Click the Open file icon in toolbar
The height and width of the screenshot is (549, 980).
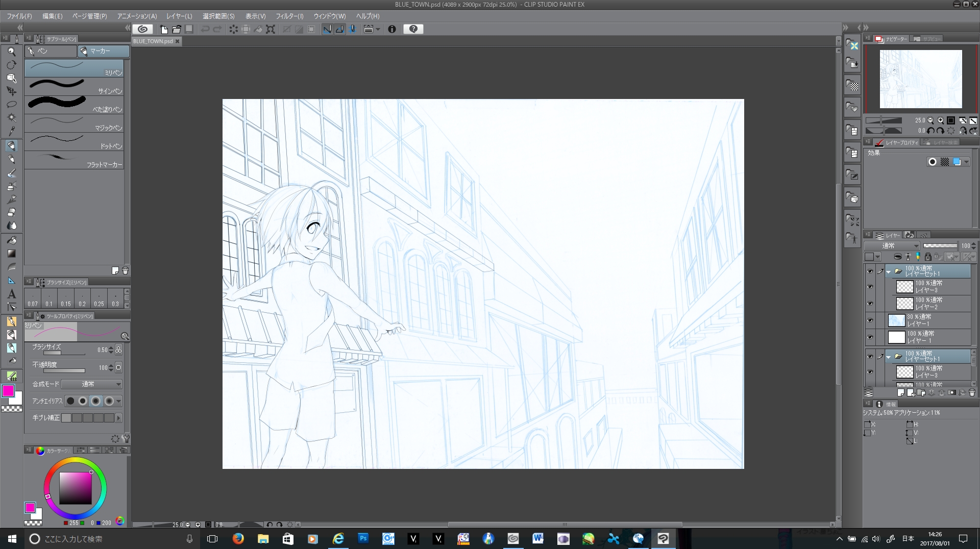(176, 29)
